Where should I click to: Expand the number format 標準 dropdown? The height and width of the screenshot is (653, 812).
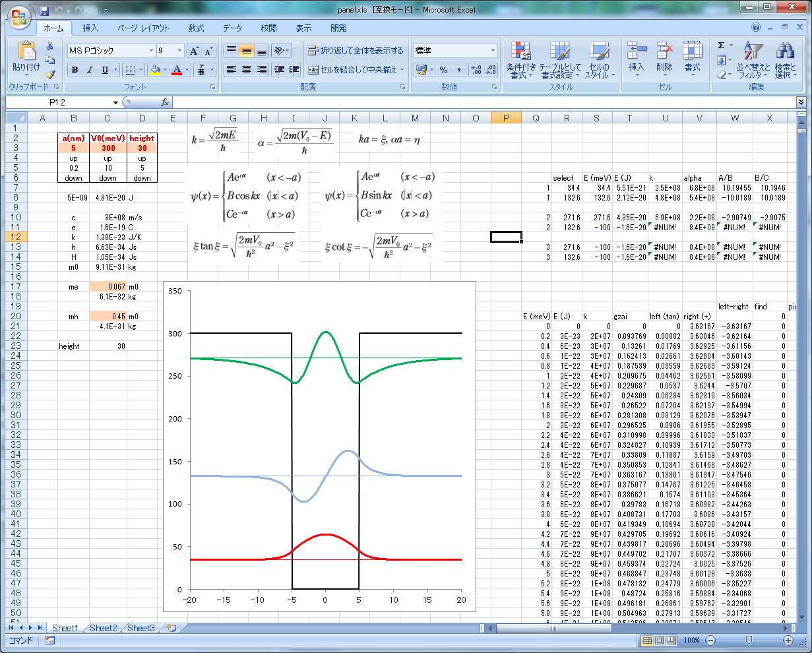(x=493, y=51)
